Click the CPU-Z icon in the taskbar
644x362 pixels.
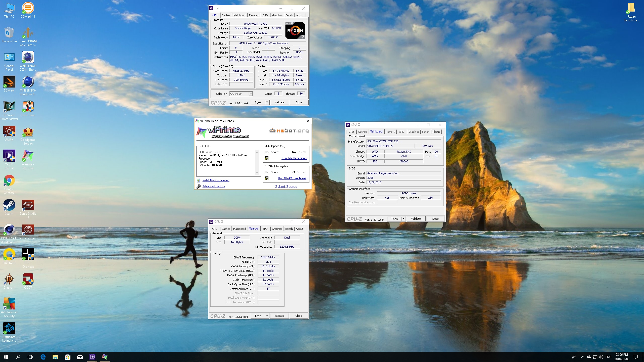tap(92, 357)
